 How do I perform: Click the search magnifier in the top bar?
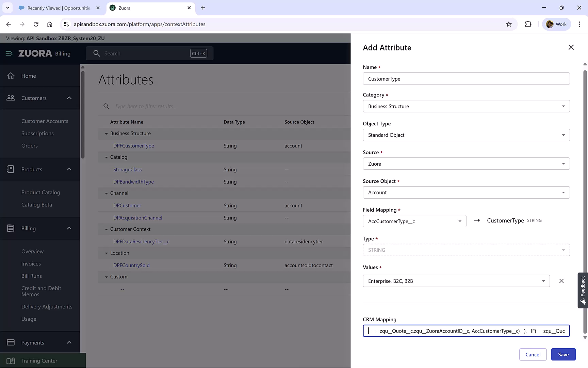(97, 53)
